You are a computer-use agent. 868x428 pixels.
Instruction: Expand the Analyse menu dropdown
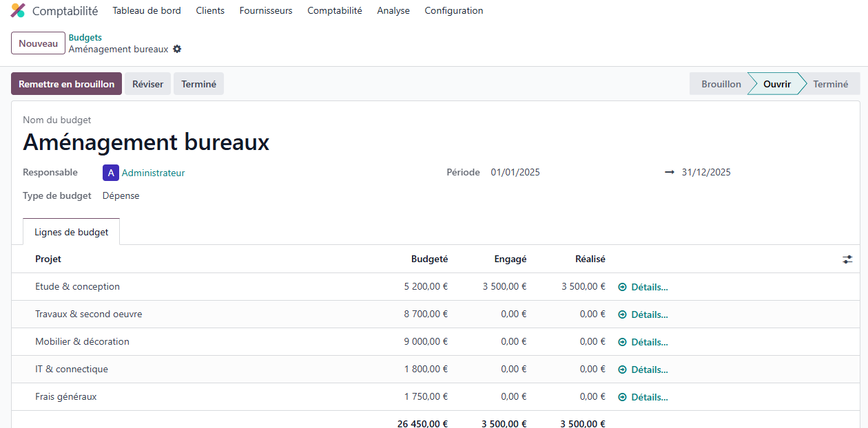393,11
